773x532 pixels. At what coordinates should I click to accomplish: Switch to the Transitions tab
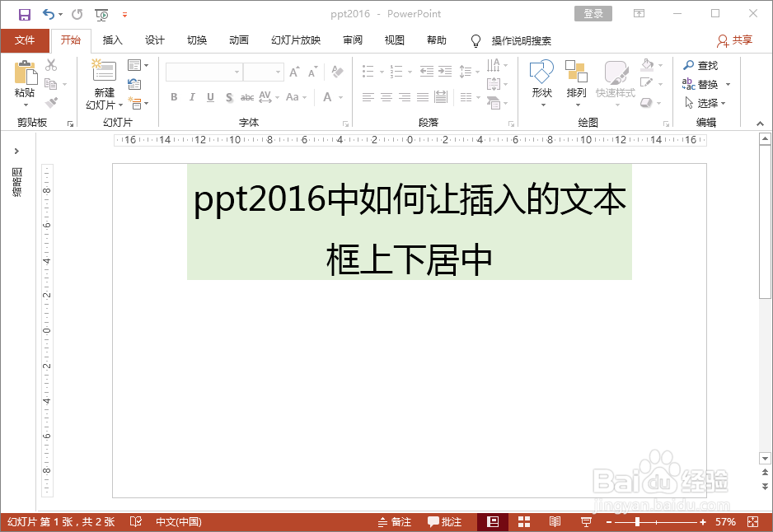(x=197, y=40)
